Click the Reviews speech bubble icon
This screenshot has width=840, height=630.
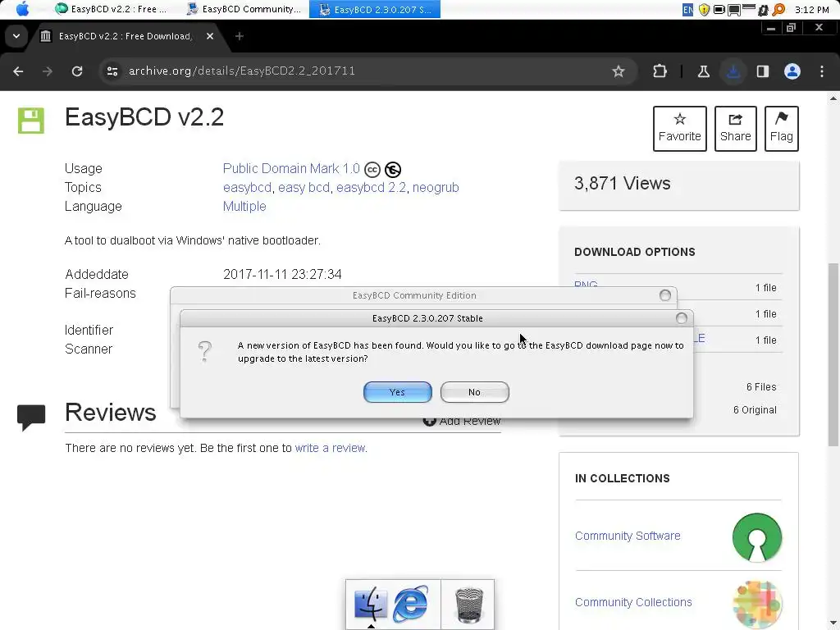coord(31,418)
